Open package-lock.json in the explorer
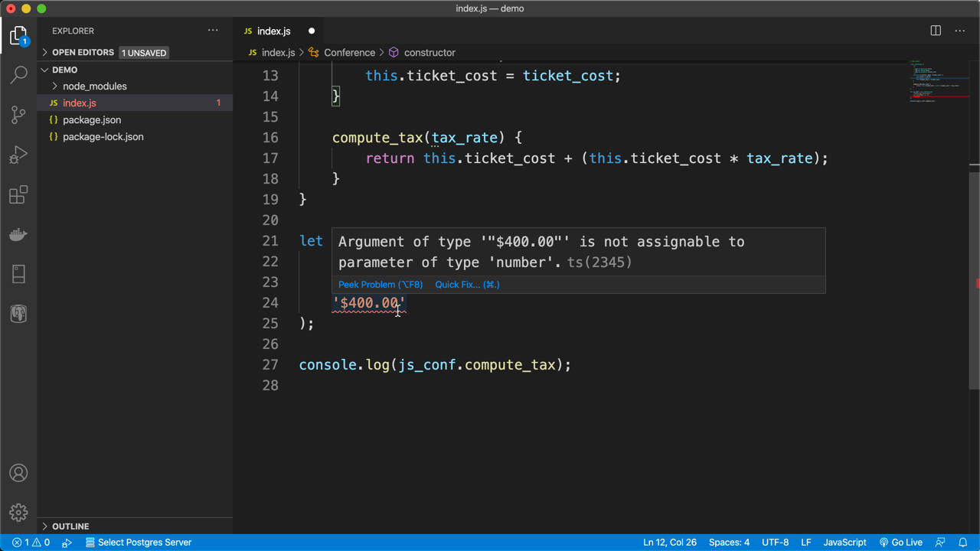The image size is (980, 551). tap(135, 137)
